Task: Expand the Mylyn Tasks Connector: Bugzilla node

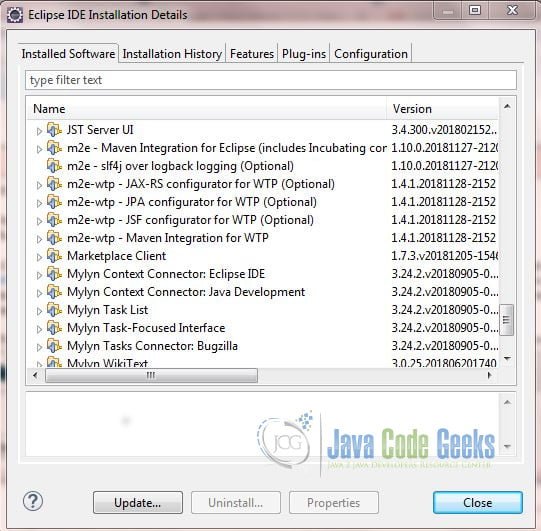Action: 39,346
